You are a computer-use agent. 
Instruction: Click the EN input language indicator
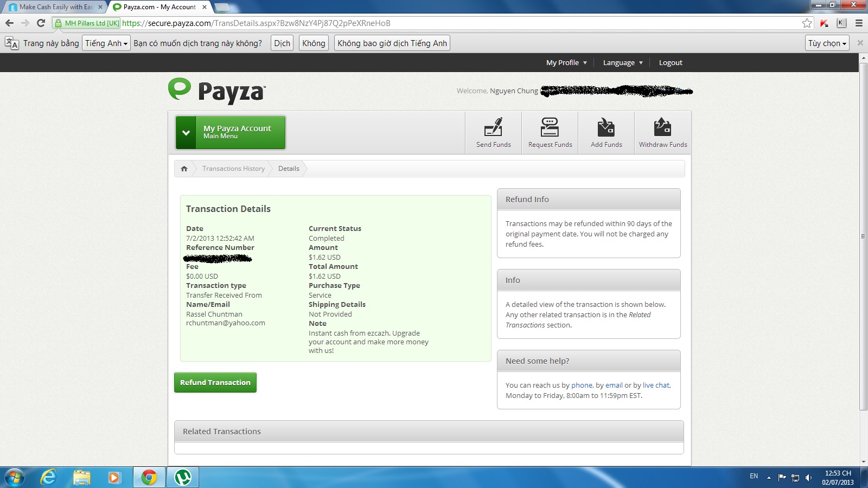pos(754,476)
